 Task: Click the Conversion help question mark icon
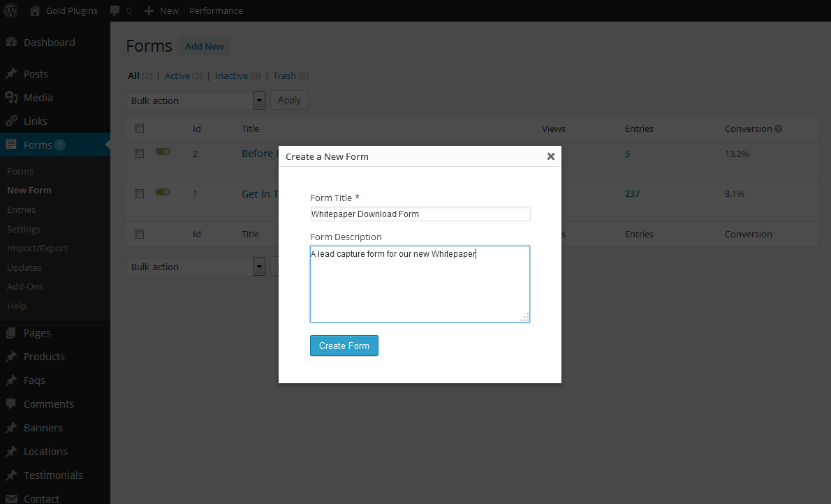click(x=778, y=129)
